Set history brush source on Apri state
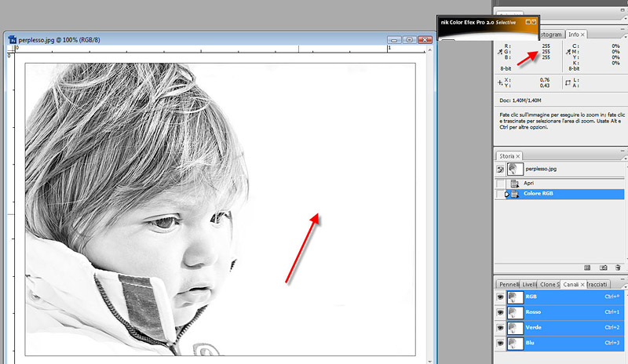 (x=500, y=183)
